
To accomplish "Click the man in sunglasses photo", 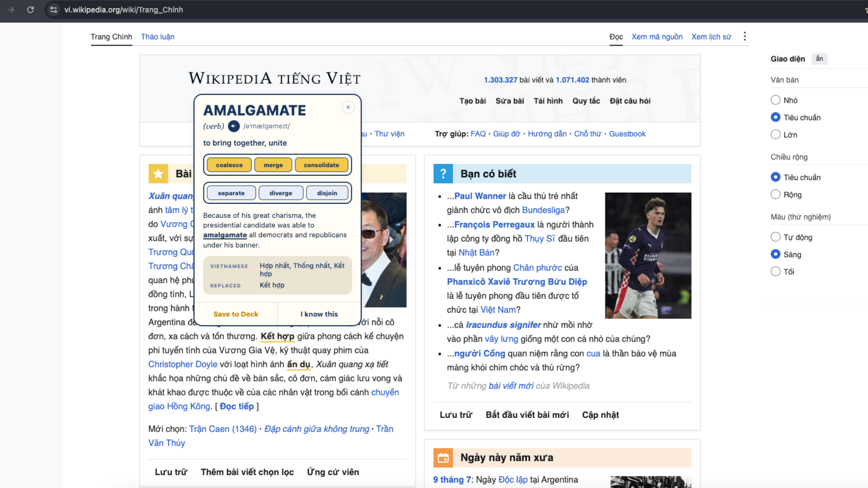I will coord(384,250).
